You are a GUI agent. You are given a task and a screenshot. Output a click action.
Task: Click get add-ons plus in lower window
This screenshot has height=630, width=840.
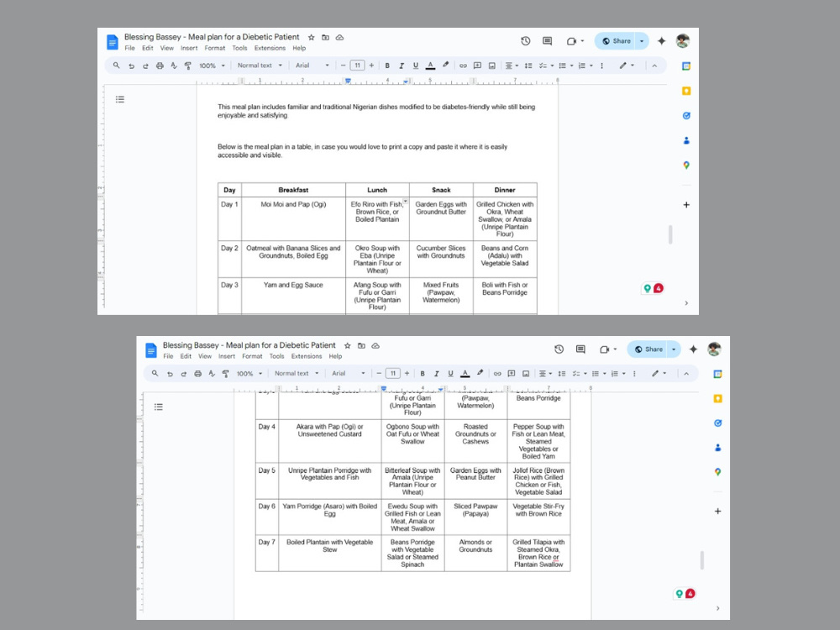coord(718,511)
